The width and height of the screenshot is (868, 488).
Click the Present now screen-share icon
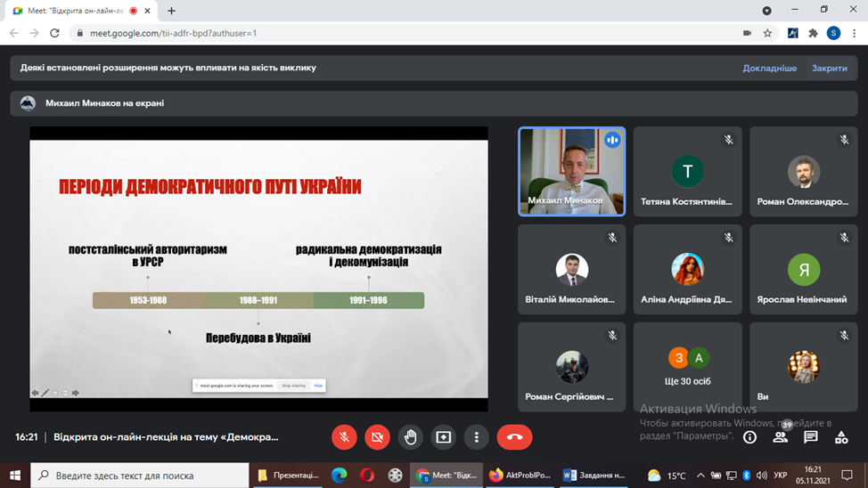point(443,437)
